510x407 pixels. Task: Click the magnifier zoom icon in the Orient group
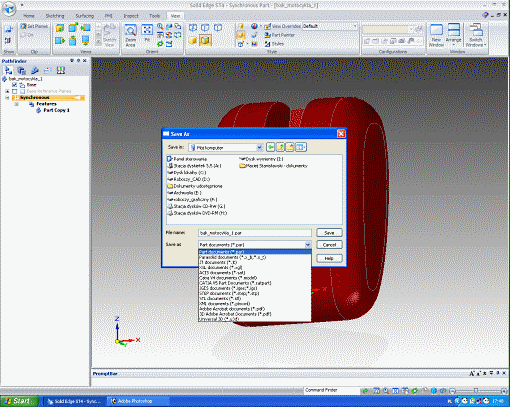(160, 26)
